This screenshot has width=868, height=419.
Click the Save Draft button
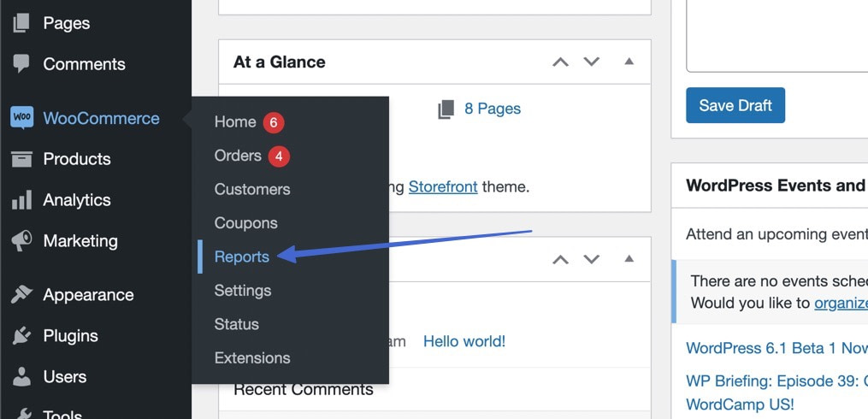[x=735, y=105]
